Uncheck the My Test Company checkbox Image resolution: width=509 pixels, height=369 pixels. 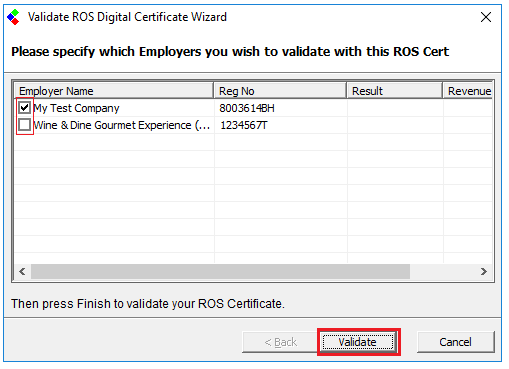click(25, 108)
